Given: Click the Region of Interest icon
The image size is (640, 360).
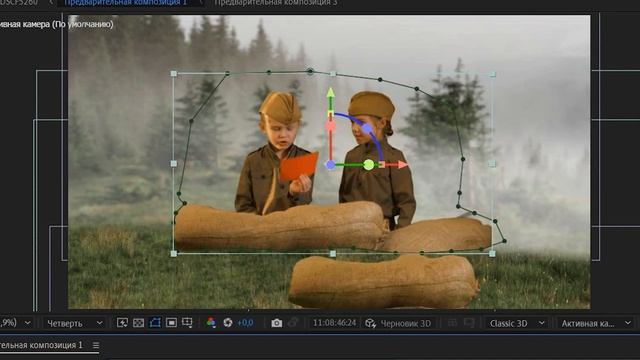Looking at the screenshot, I should [171, 323].
